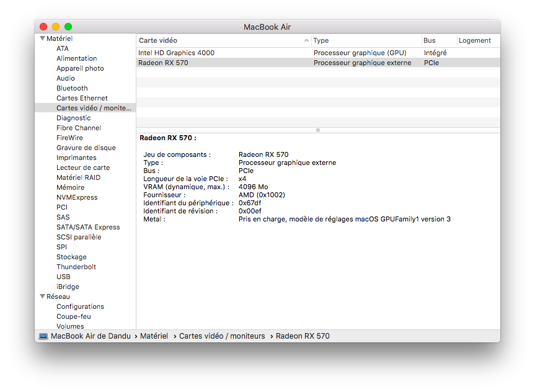Image resolution: width=535 pixels, height=392 pixels.
Task: Select SPI in the sidebar
Action: point(62,246)
